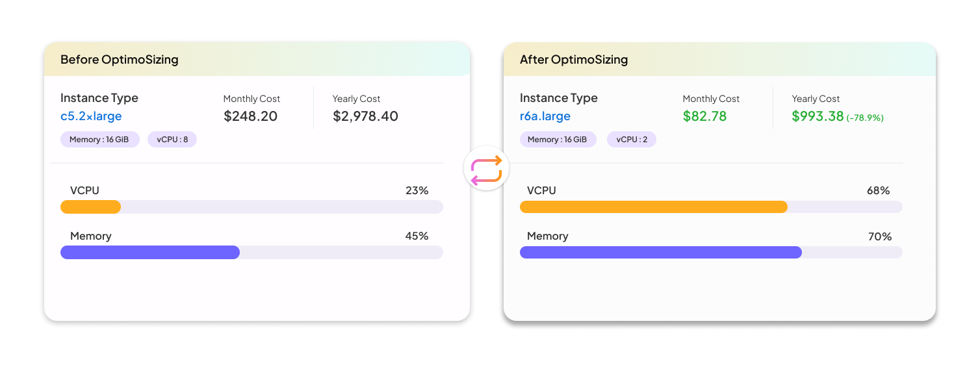
Task: Click the -78.9% savings indicator
Action: [865, 118]
